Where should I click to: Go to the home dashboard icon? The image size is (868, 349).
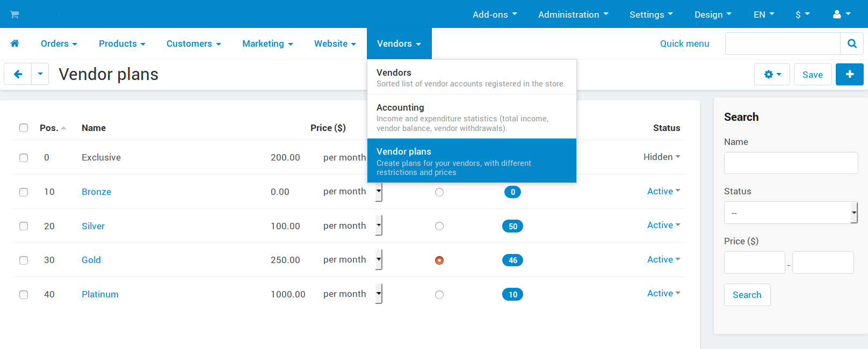[15, 43]
